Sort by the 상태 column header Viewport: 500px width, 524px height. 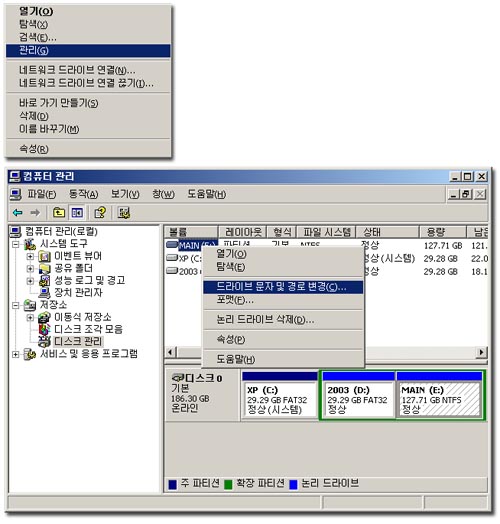[x=388, y=232]
